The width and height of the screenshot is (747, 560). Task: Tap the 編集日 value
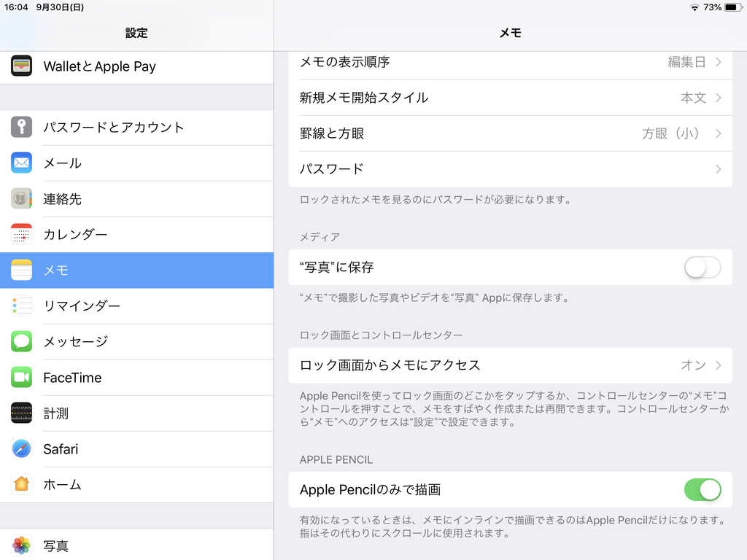click(x=686, y=62)
